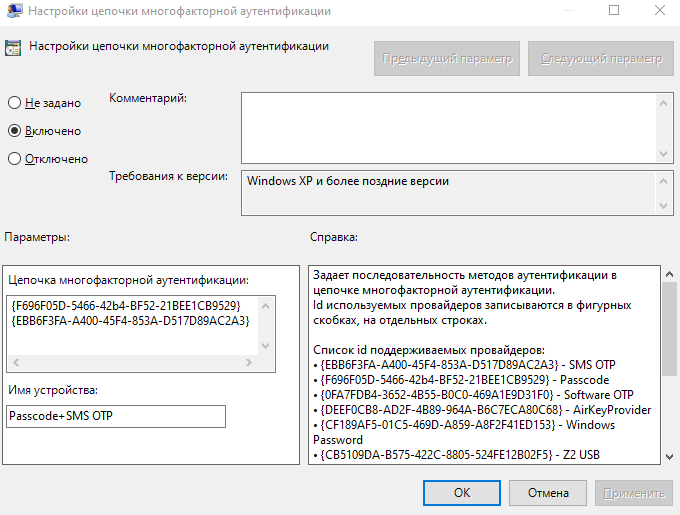Click scroll-up arrow in the Комментарий box
The height and width of the screenshot is (515, 680).
(666, 101)
